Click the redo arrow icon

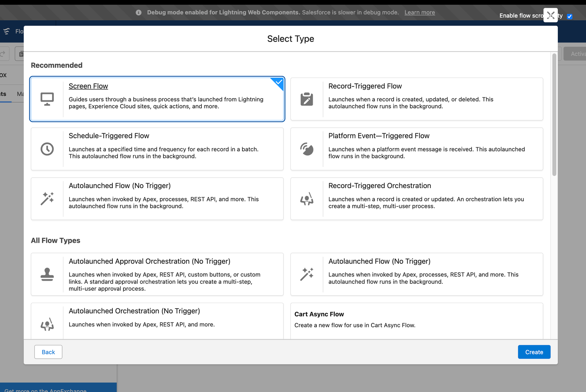(3, 53)
